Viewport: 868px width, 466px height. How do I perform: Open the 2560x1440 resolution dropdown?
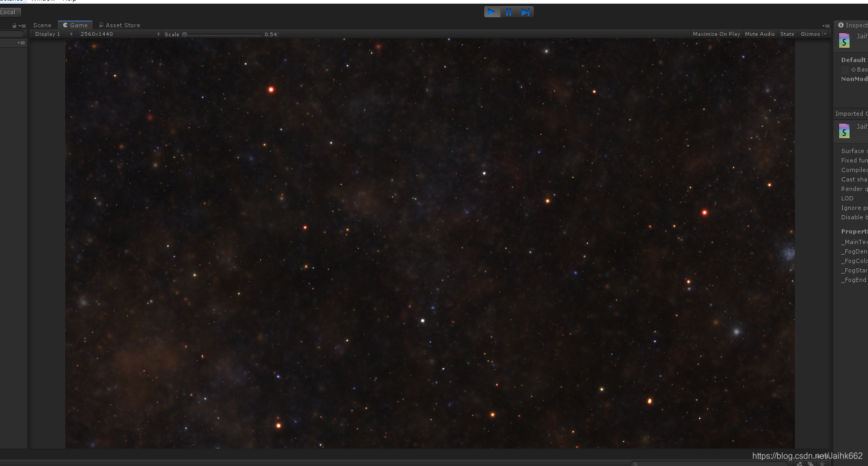click(120, 34)
